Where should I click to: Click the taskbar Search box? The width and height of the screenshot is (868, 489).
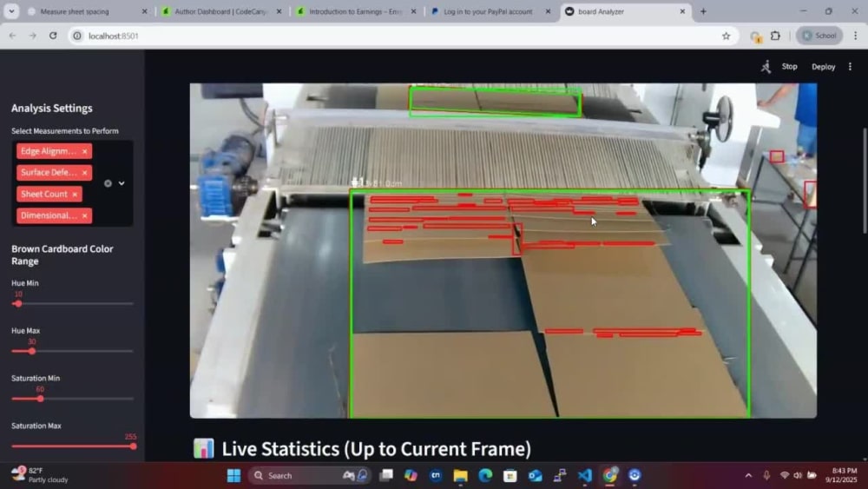pyautogui.click(x=310, y=475)
